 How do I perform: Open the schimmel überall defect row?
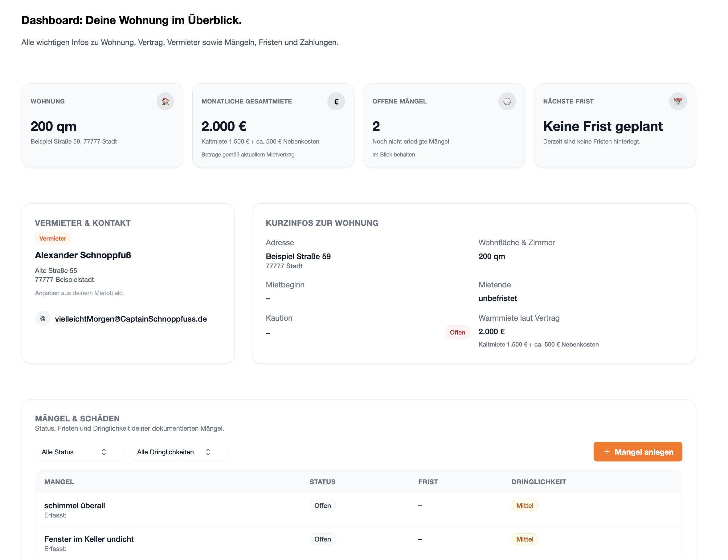pyautogui.click(x=75, y=506)
